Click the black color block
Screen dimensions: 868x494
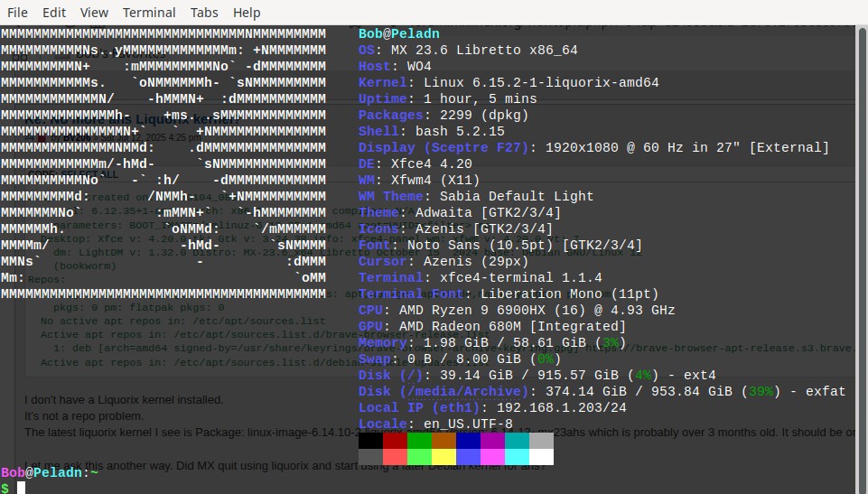point(371,441)
